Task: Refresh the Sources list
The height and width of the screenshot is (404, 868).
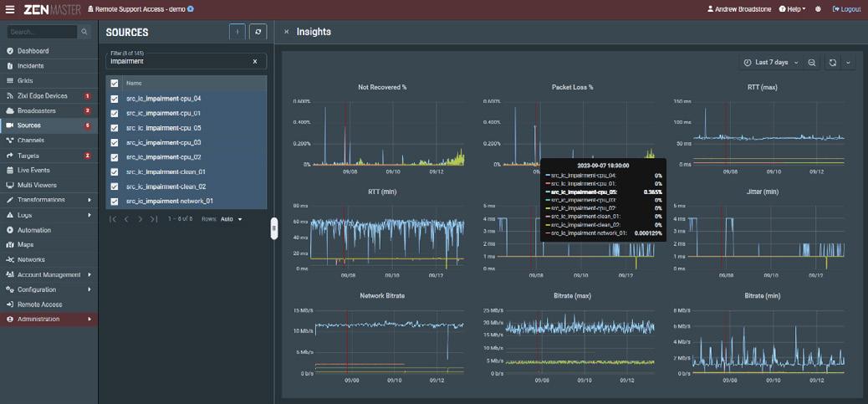Action: coord(258,32)
